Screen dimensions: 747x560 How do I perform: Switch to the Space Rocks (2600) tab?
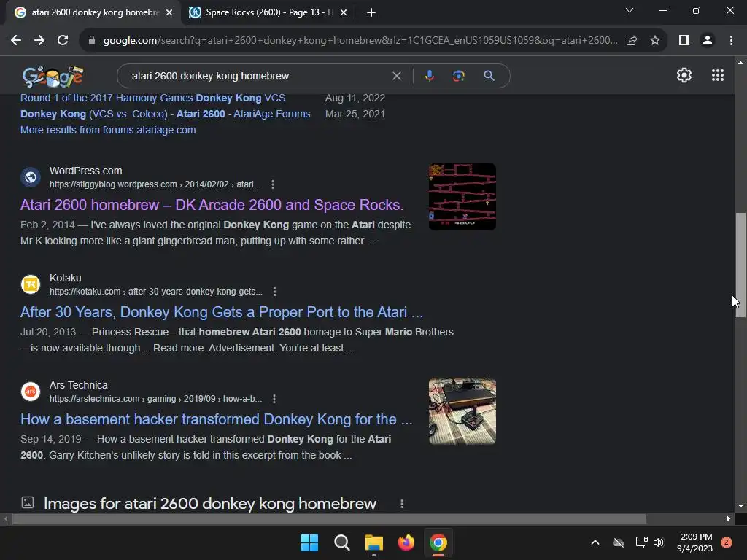click(268, 12)
